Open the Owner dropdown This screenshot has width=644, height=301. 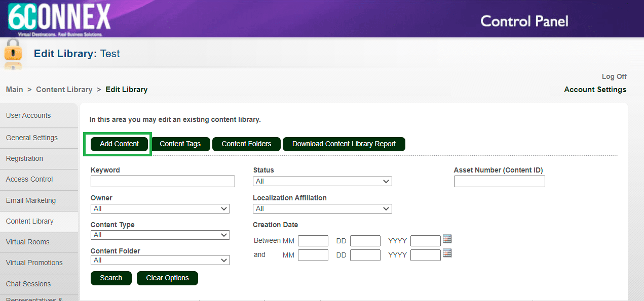[x=160, y=208]
